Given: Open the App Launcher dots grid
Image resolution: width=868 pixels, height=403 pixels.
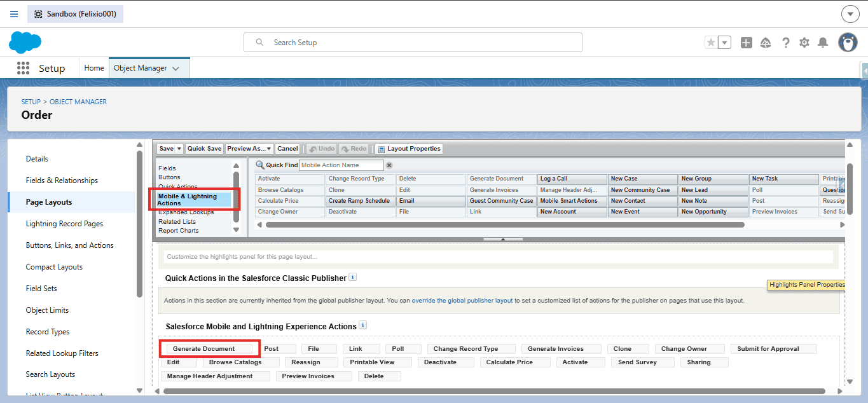Looking at the screenshot, I should click(24, 68).
